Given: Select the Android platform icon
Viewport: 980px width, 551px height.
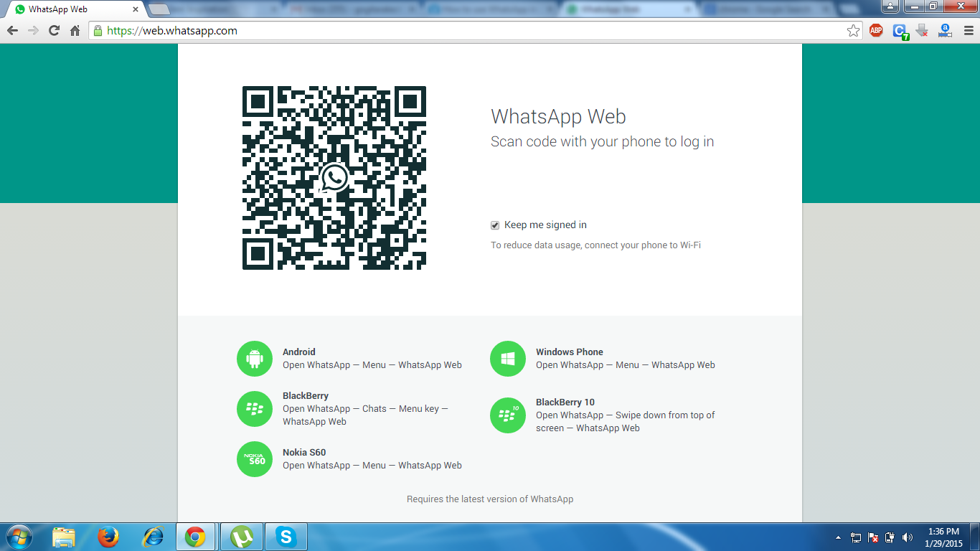Looking at the screenshot, I should 254,358.
